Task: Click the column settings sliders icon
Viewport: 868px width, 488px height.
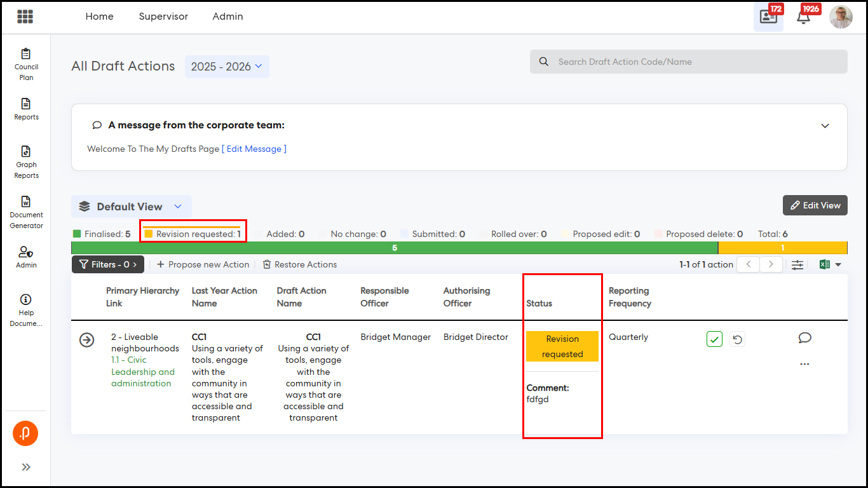Action: 797,265
